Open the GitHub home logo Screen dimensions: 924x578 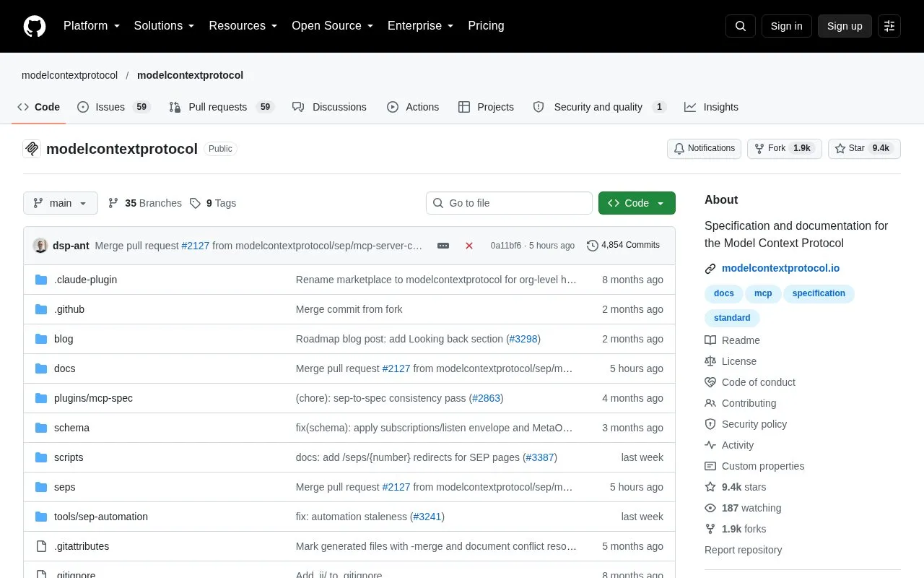point(35,26)
